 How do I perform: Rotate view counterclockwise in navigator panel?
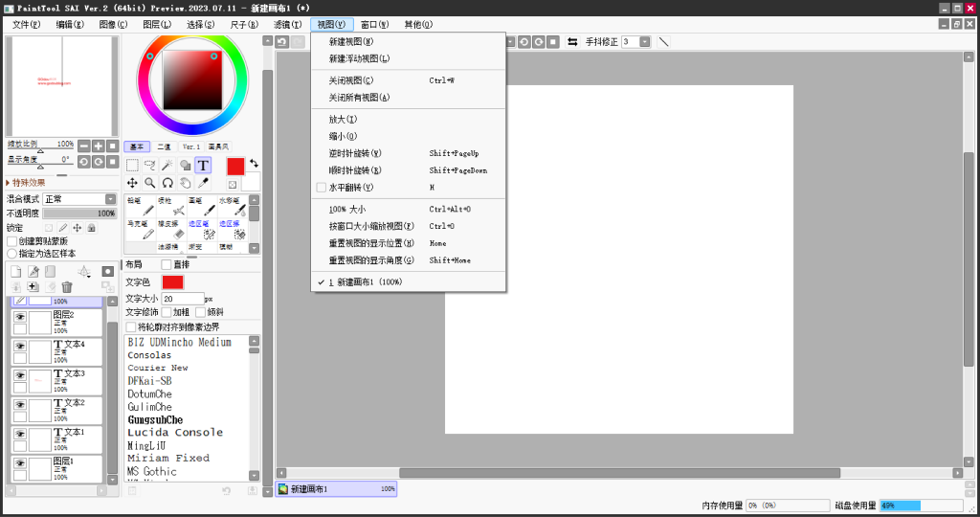click(x=84, y=161)
